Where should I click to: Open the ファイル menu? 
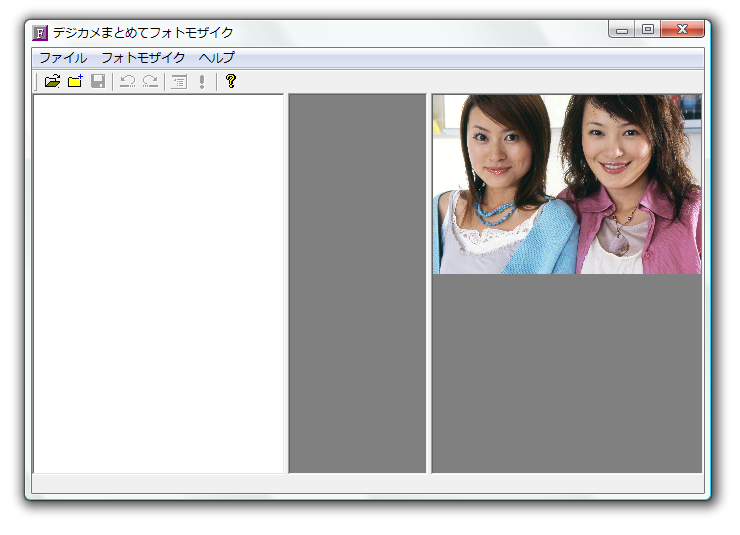pyautogui.click(x=63, y=58)
